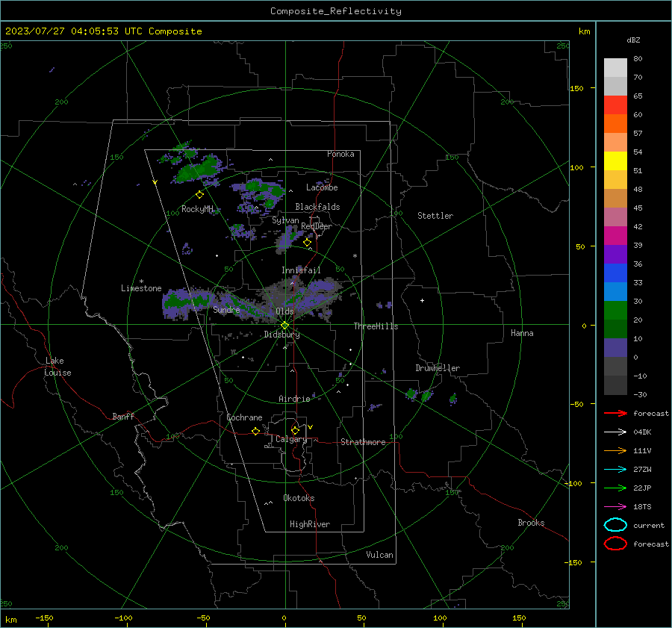Click the ThreeHills city label
The height and width of the screenshot is (628, 672).
(x=376, y=326)
